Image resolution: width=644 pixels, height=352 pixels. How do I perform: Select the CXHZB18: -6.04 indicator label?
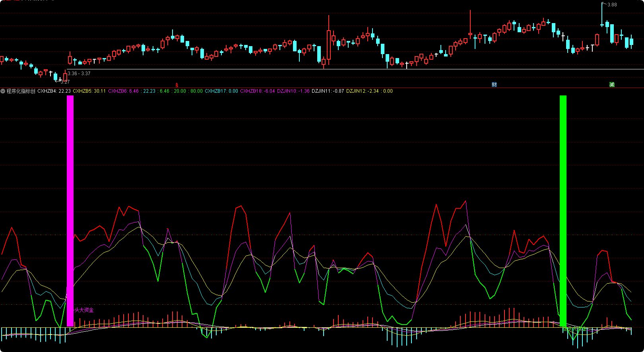(x=257, y=91)
